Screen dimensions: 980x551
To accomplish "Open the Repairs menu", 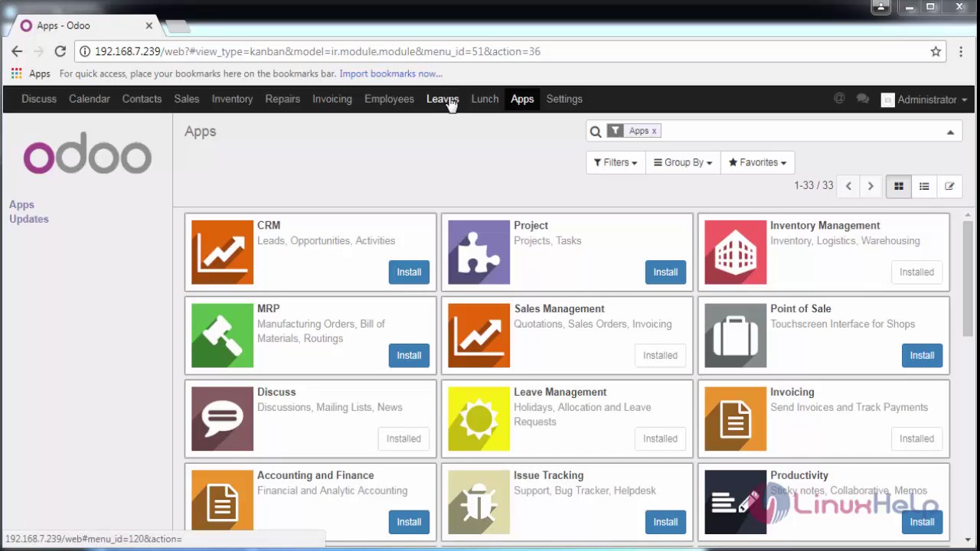I will [283, 99].
